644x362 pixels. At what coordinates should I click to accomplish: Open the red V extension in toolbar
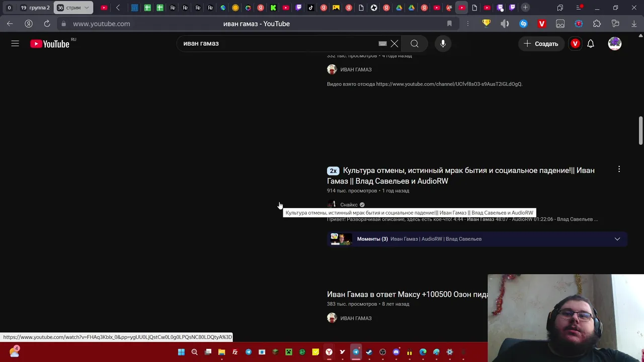tap(542, 24)
